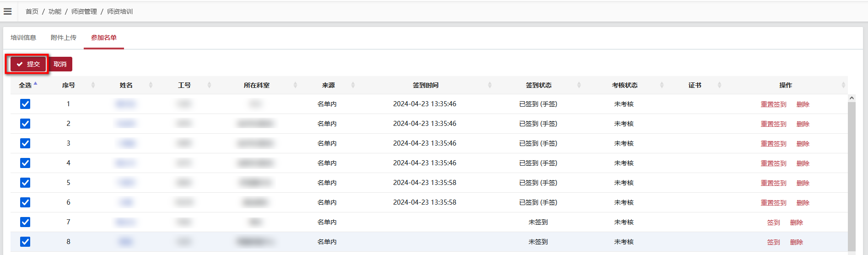Viewport: 868px width, 255px height.
Task: Switch to the 附件上传 tab
Action: 64,38
